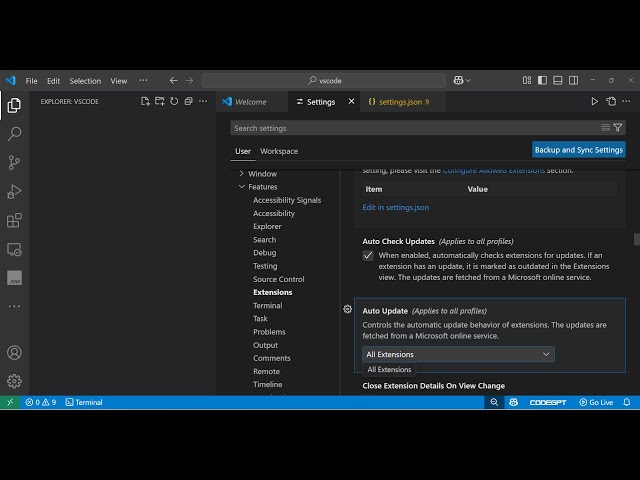Collapse the Features settings group
The width and height of the screenshot is (640, 480).
click(242, 187)
